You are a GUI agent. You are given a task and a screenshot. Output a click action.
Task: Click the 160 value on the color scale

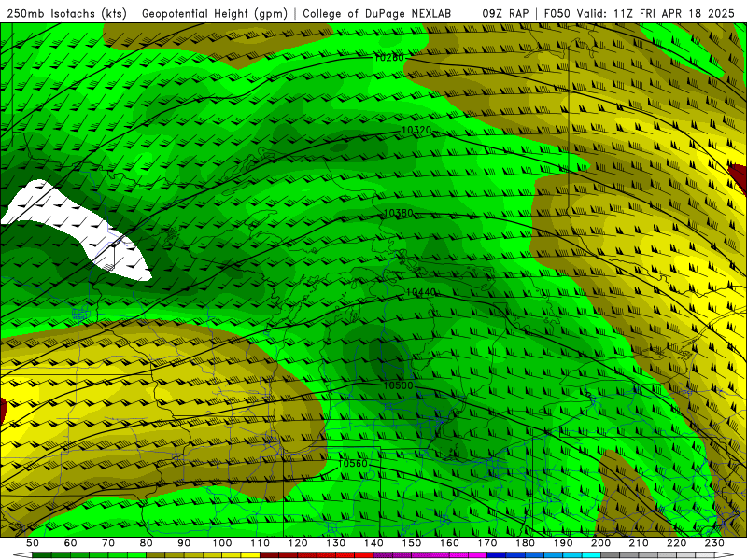coord(450,543)
